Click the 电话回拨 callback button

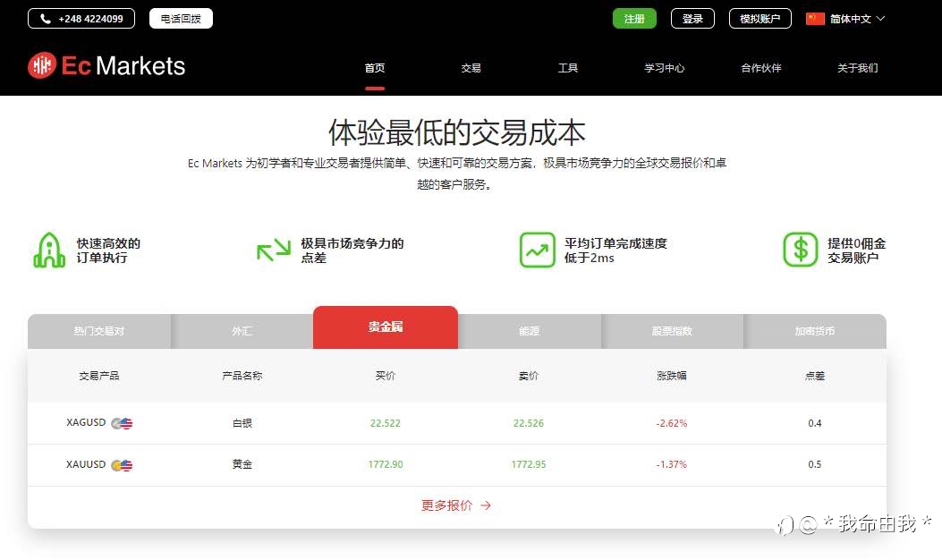181,19
